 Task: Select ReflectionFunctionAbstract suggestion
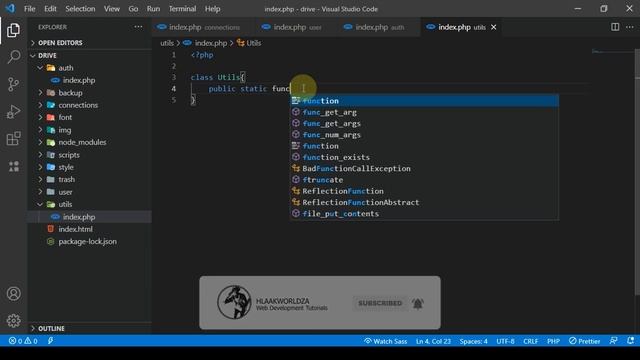pyautogui.click(x=424, y=202)
